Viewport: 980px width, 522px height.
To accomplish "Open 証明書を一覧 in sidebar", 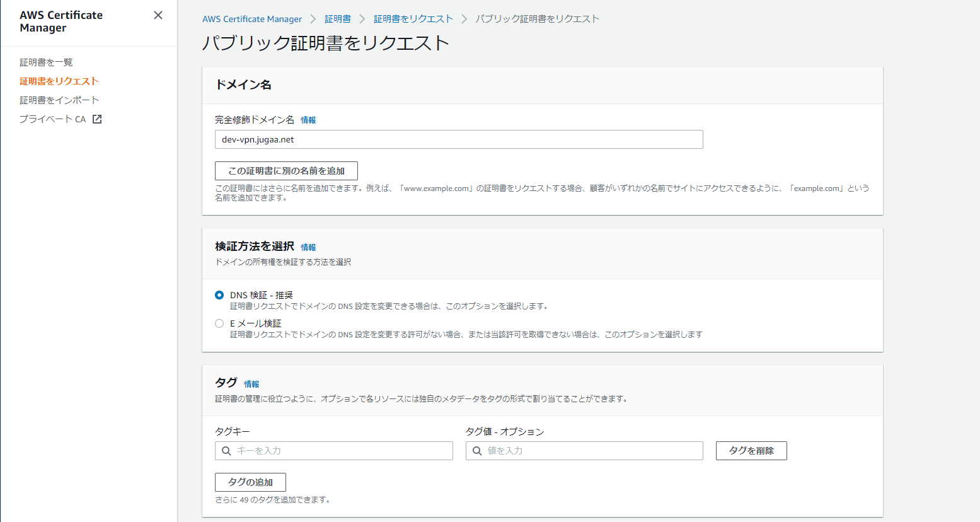I will tap(46, 62).
